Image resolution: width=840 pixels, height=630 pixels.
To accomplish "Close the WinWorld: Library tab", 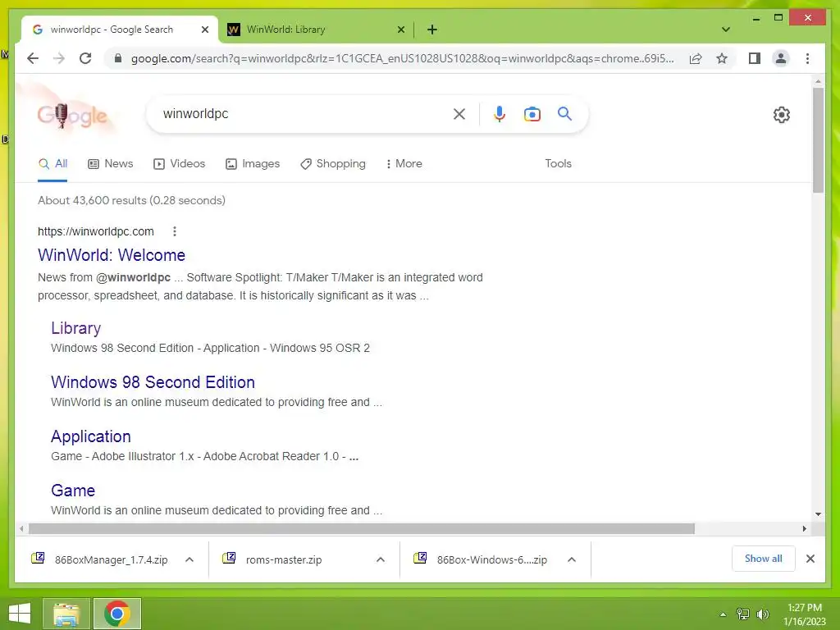I will pyautogui.click(x=400, y=30).
